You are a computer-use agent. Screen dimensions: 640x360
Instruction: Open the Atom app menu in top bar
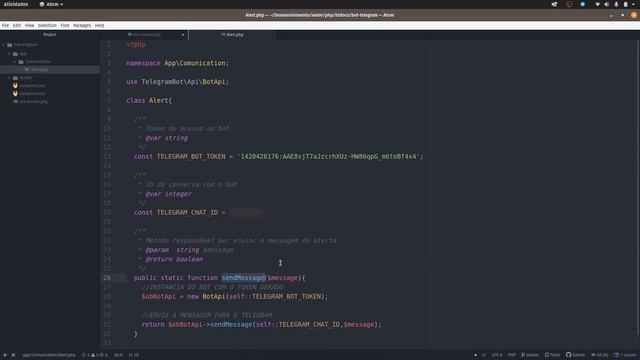(x=51, y=4)
